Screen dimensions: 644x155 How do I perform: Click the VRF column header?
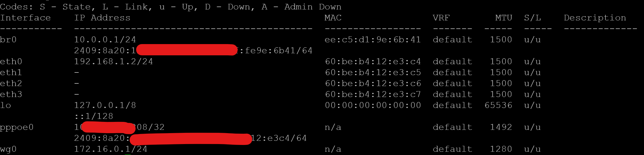(441, 18)
